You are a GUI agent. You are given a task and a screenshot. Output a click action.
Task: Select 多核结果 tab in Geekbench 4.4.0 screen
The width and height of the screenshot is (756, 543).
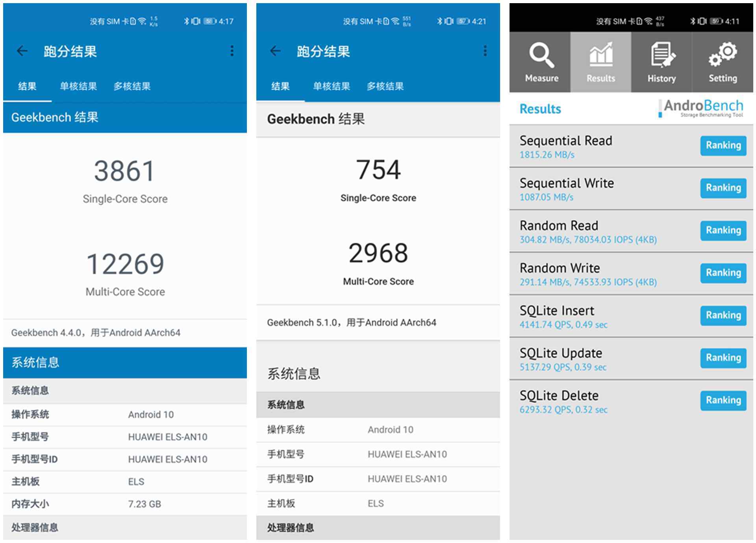[132, 86]
